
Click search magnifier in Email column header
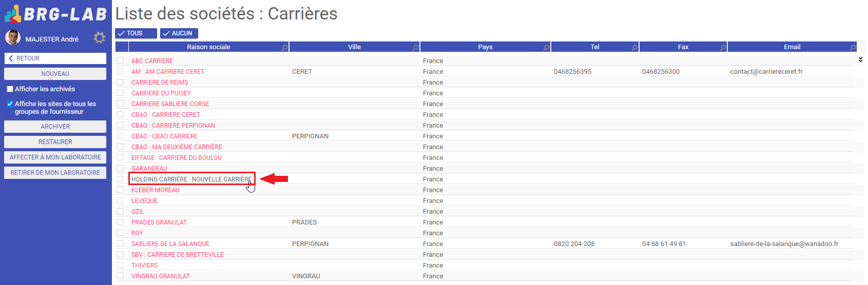tap(853, 47)
